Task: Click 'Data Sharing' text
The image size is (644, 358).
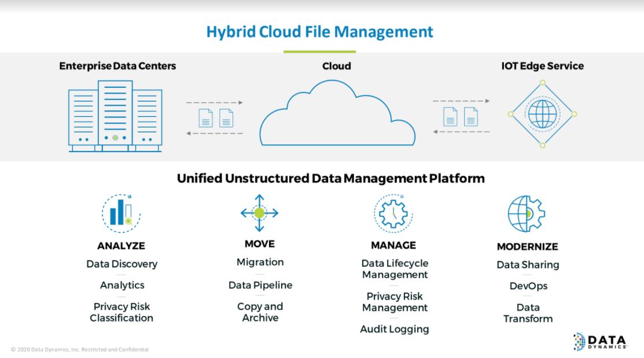Action: (528, 265)
